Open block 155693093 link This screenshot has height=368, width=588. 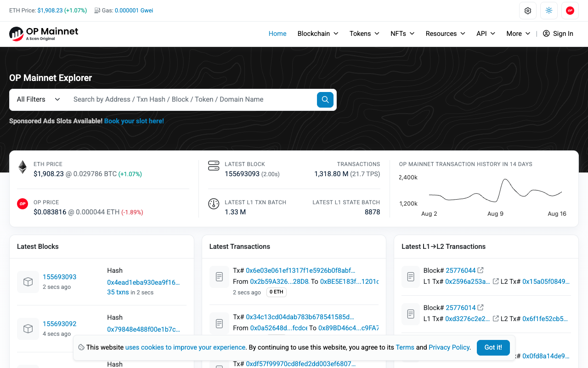(x=59, y=277)
